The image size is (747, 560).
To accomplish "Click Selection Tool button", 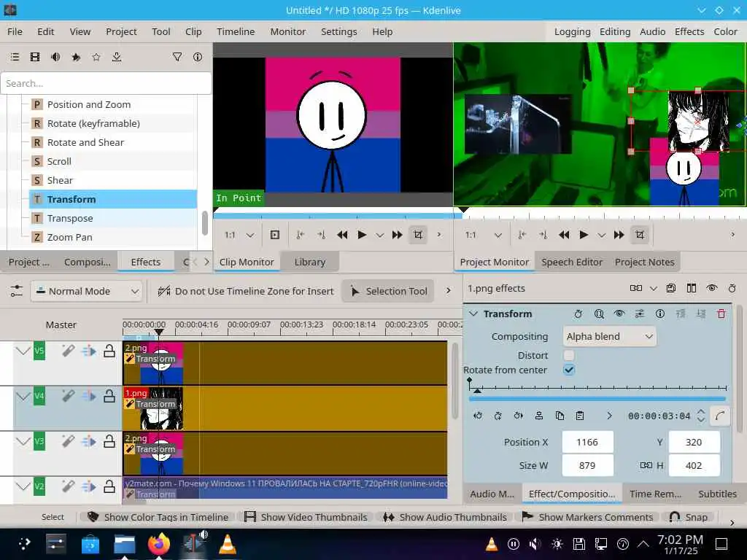I will tap(388, 291).
